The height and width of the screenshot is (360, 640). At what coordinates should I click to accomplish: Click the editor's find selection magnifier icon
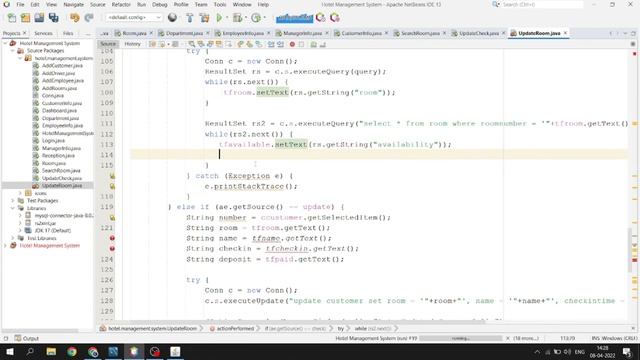coord(191,44)
